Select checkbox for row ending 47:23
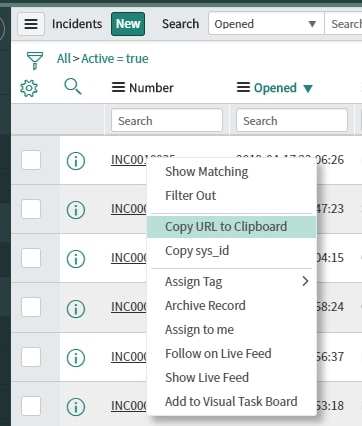The height and width of the screenshot is (426, 362). [31, 209]
